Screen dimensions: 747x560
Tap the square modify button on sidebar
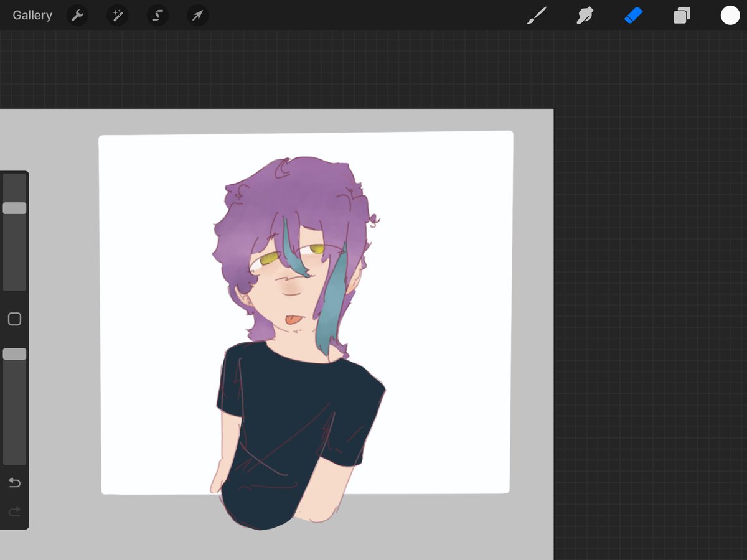14,319
